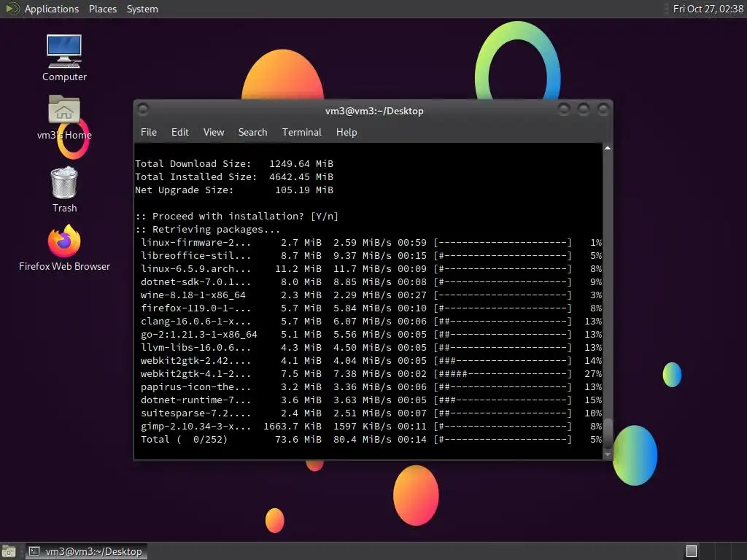This screenshot has height=560, width=747.
Task: Open the terminal Edit menu
Action: click(179, 132)
